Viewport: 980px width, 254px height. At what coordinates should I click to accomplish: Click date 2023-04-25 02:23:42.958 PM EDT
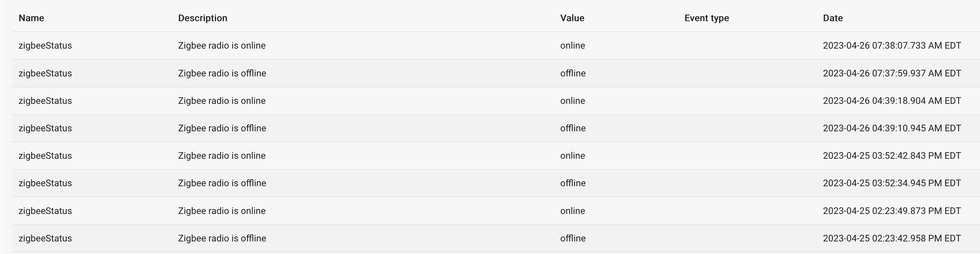(x=892, y=238)
